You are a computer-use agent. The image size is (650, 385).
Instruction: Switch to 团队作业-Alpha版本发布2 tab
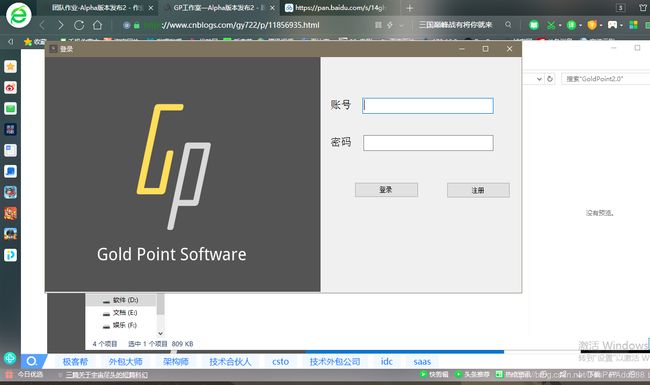tap(97, 8)
